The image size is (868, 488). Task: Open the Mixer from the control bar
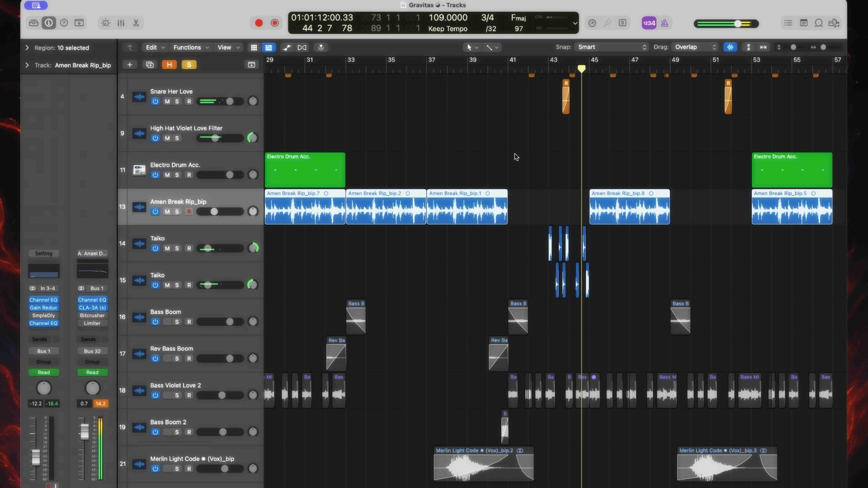[121, 23]
